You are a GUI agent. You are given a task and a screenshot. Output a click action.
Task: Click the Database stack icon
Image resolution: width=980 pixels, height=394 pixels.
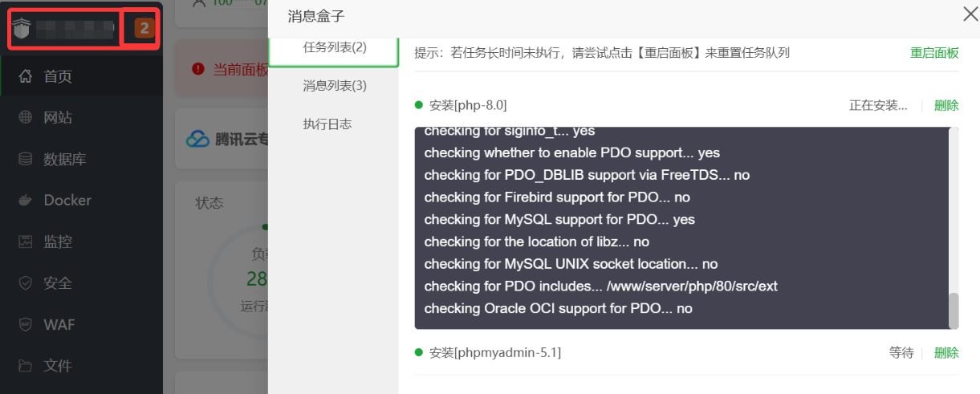26,159
